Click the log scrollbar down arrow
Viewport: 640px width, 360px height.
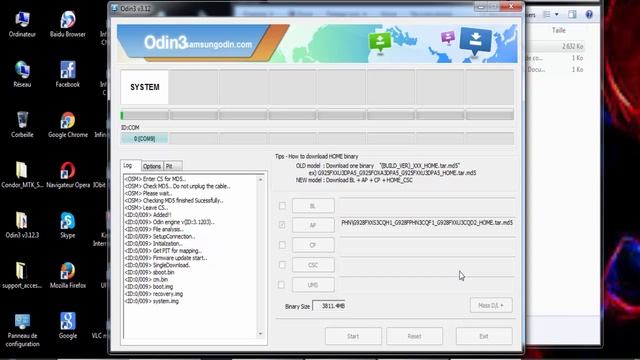tap(260, 334)
